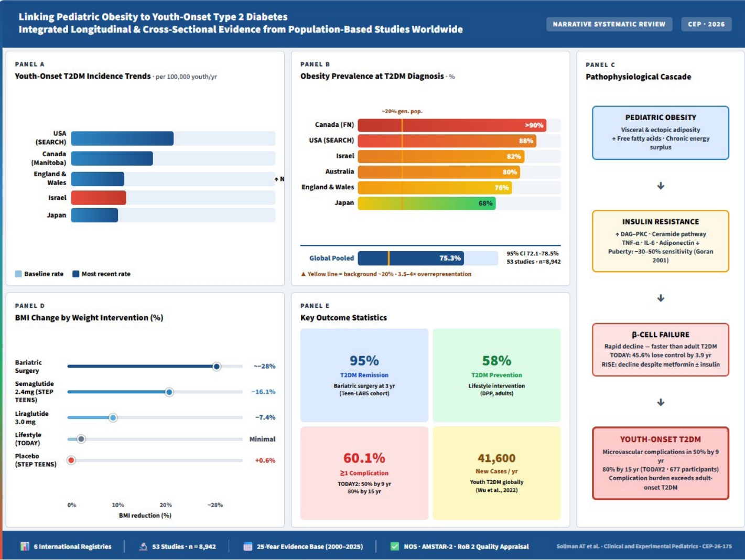Click the Liraglutide 3.0 mg slider handle
This screenshot has height=560, width=745.
point(113,418)
